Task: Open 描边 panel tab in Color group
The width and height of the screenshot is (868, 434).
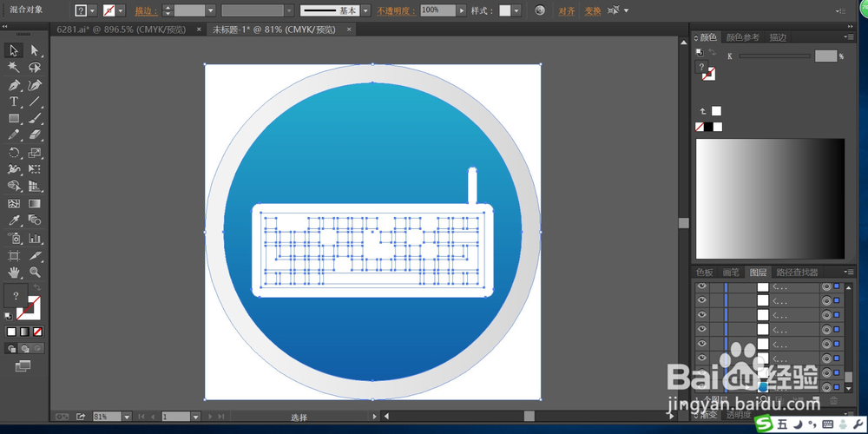Action: 778,37
